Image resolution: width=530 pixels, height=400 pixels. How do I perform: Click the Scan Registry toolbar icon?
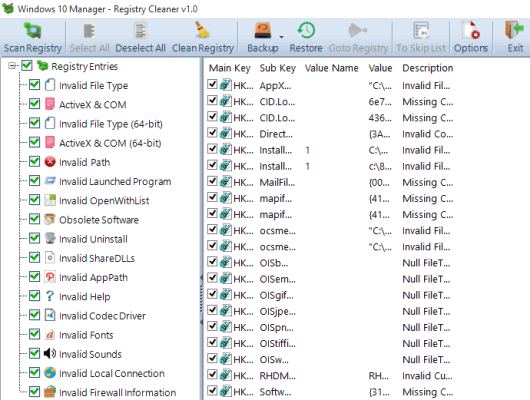[32, 30]
